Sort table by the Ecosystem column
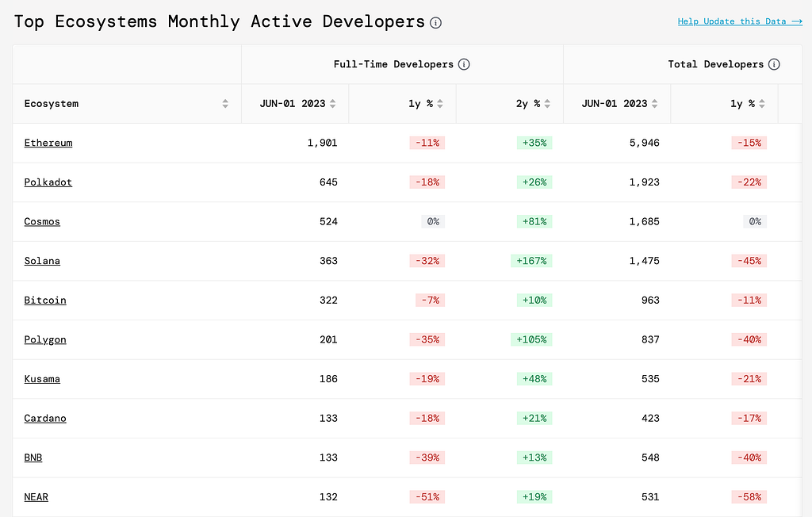Image resolution: width=812 pixels, height=517 pixels. tap(225, 104)
